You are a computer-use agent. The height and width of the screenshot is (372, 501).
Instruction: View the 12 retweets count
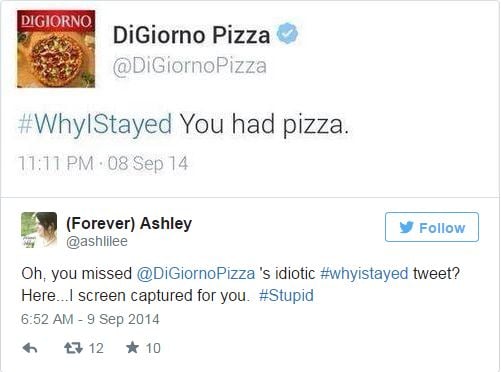96,348
